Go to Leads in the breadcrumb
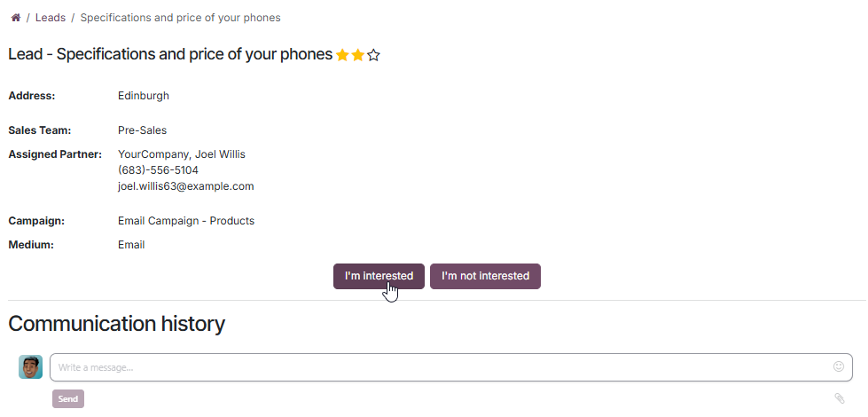This screenshot has width=868, height=417. click(50, 18)
